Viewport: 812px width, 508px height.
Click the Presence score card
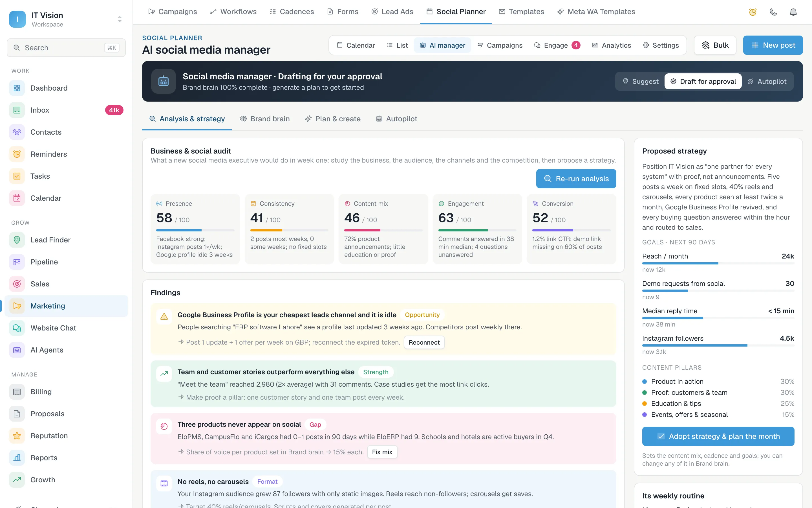click(x=195, y=229)
